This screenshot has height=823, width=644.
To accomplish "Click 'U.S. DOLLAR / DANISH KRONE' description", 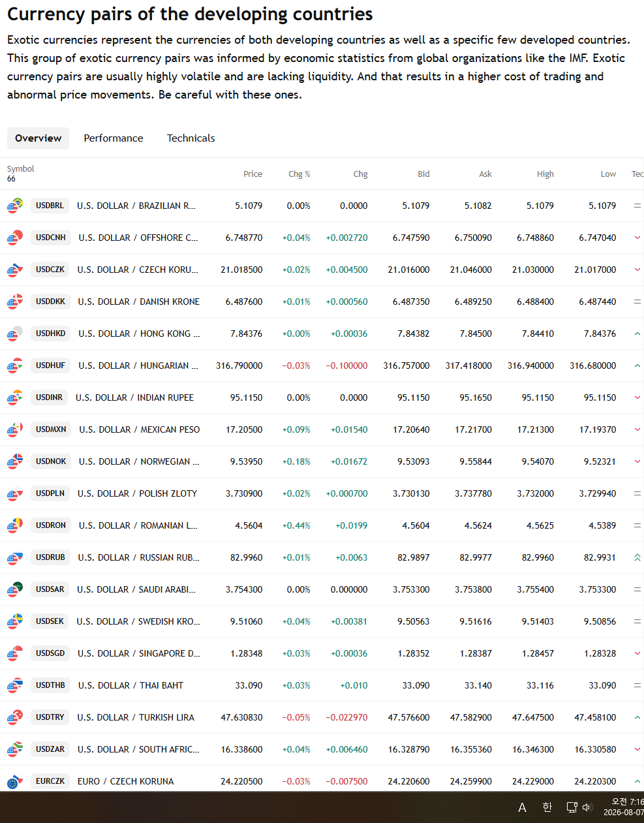I will pos(139,302).
